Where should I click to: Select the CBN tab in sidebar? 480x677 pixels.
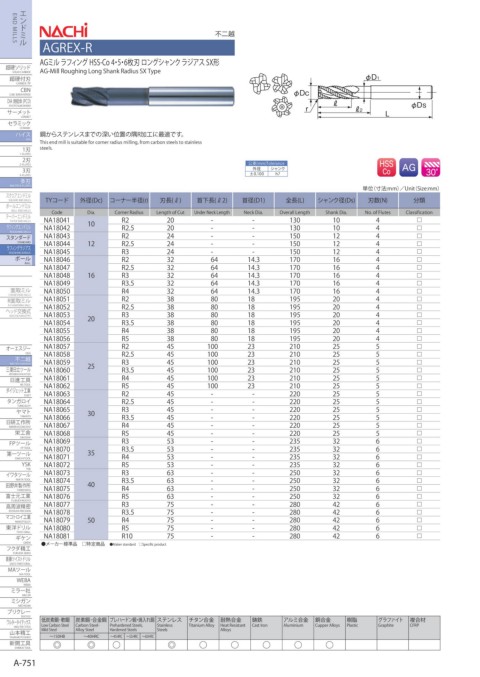(16, 91)
